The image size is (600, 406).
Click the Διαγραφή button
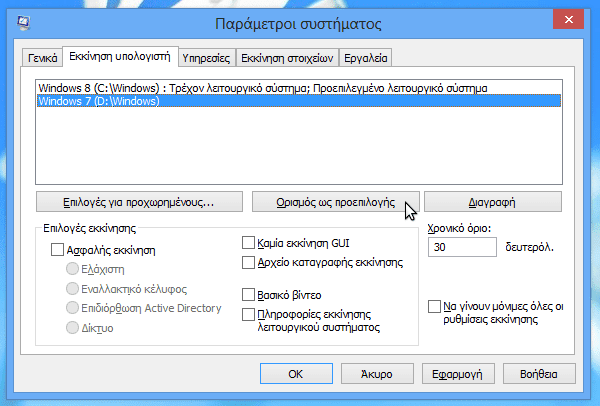point(492,202)
